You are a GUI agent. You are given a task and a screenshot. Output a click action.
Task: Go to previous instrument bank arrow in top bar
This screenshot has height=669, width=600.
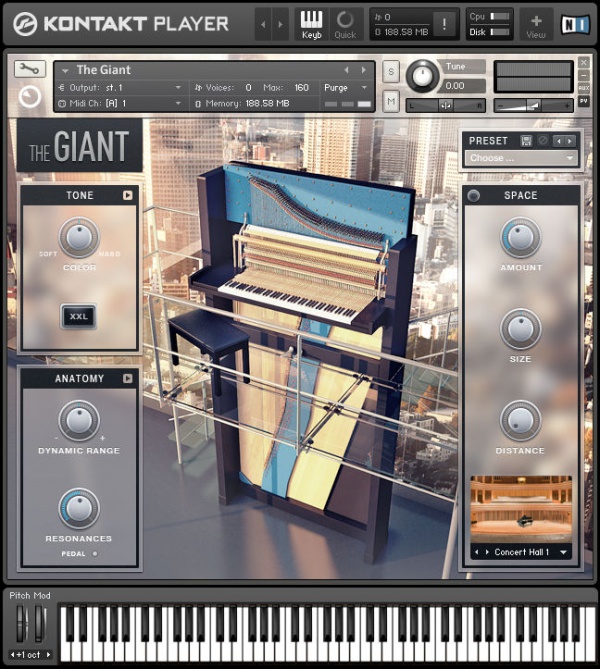[263, 25]
